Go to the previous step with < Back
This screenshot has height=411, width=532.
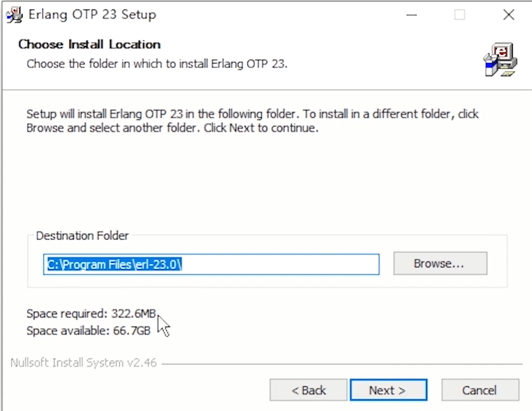click(308, 390)
